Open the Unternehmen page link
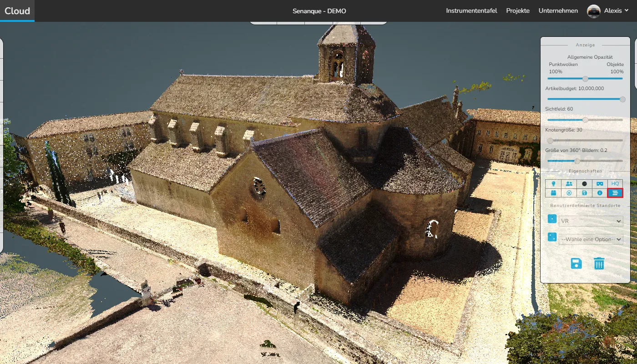 [x=558, y=11]
